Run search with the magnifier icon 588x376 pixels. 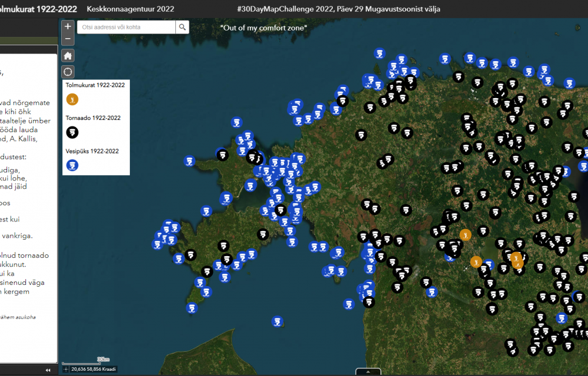pos(182,27)
